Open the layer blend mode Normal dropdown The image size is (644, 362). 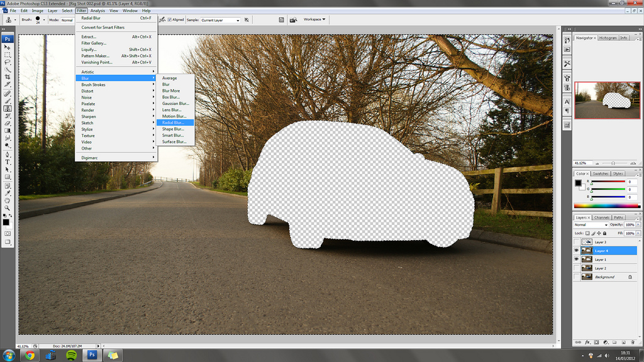[x=591, y=224]
